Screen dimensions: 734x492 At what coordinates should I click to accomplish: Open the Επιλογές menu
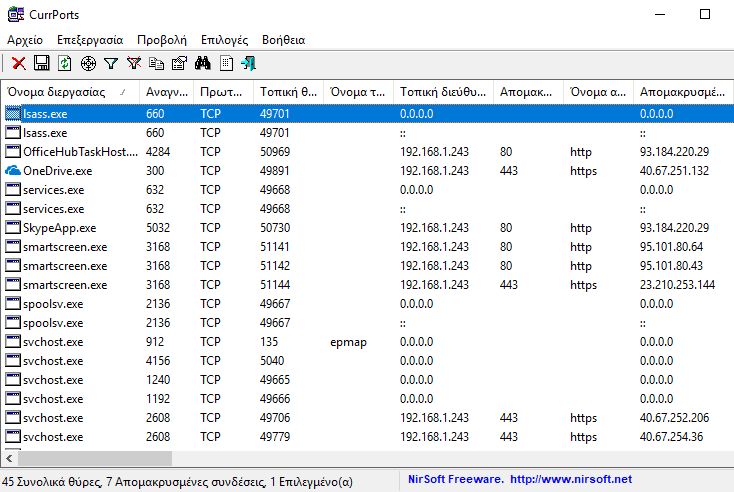pos(225,40)
